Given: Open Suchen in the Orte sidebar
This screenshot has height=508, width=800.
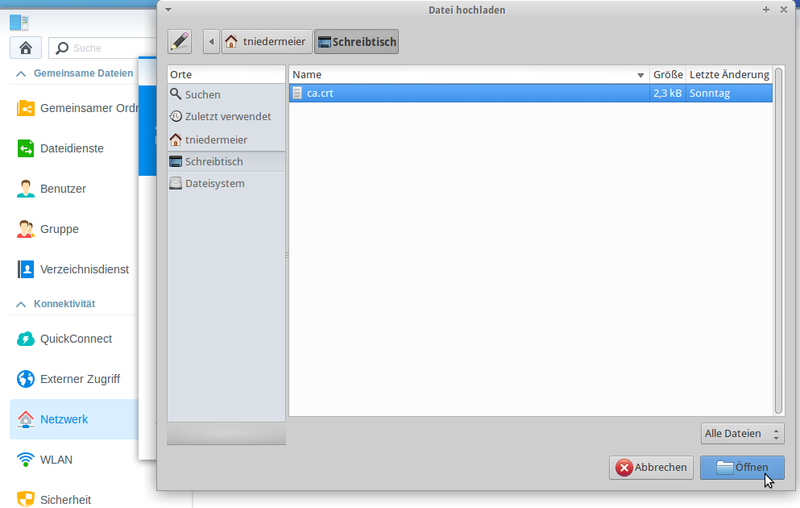Looking at the screenshot, I should pos(226,94).
